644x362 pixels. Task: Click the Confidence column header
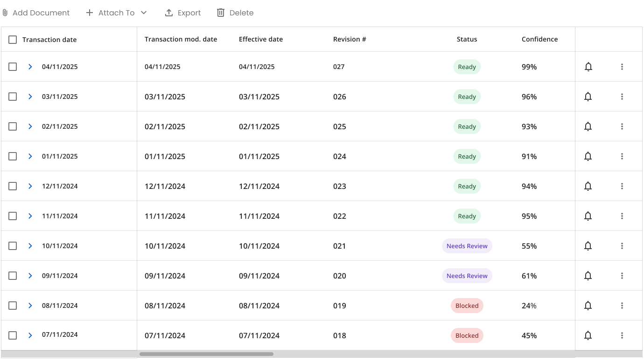539,39
